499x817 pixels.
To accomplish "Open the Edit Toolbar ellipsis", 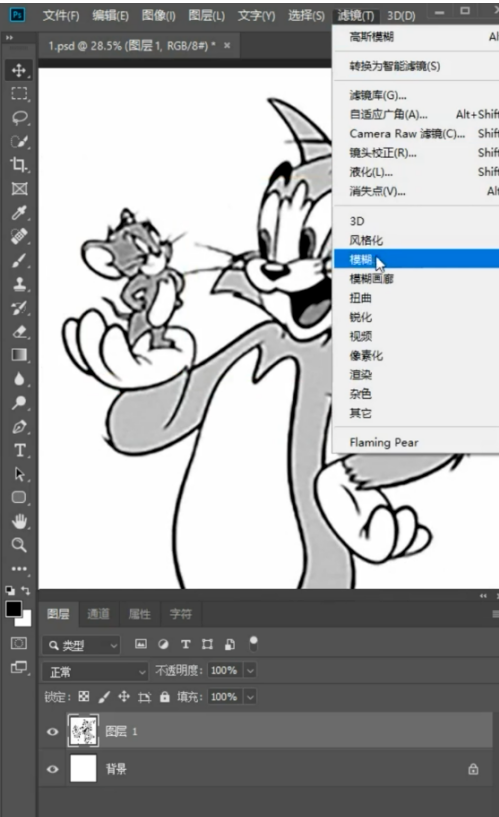I will 19,569.
